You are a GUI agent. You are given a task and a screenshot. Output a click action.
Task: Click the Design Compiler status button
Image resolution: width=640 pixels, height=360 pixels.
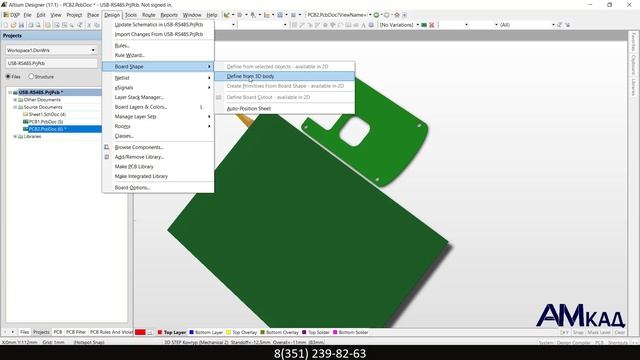(573, 343)
